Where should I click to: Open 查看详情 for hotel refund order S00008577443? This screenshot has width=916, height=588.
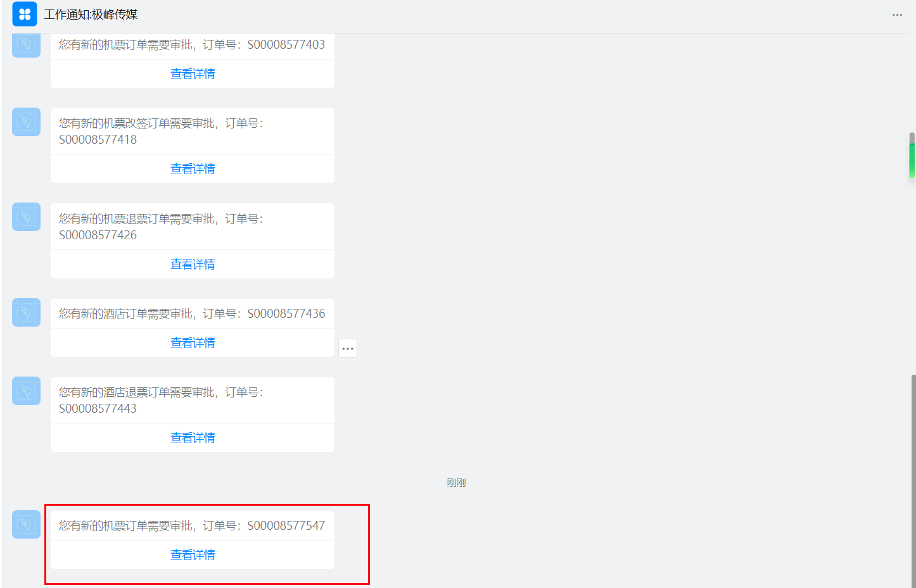193,437
